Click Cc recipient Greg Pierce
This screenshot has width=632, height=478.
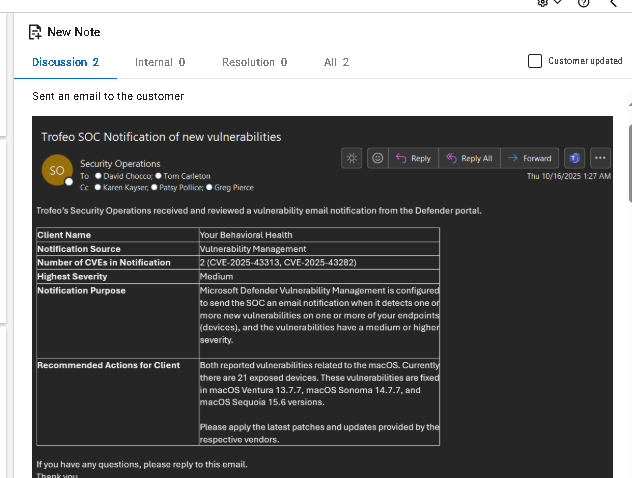(234, 187)
